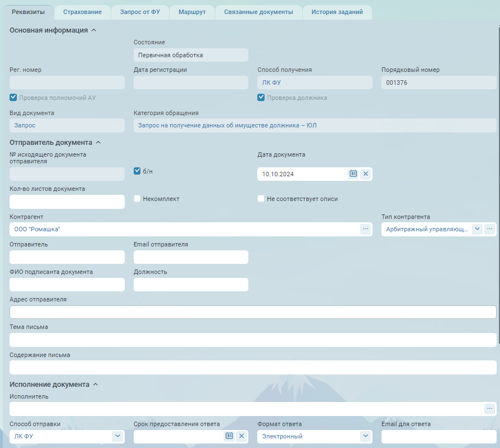500x448 pixels.
Task: Open calendar picker for Дата документа
Action: (x=353, y=174)
